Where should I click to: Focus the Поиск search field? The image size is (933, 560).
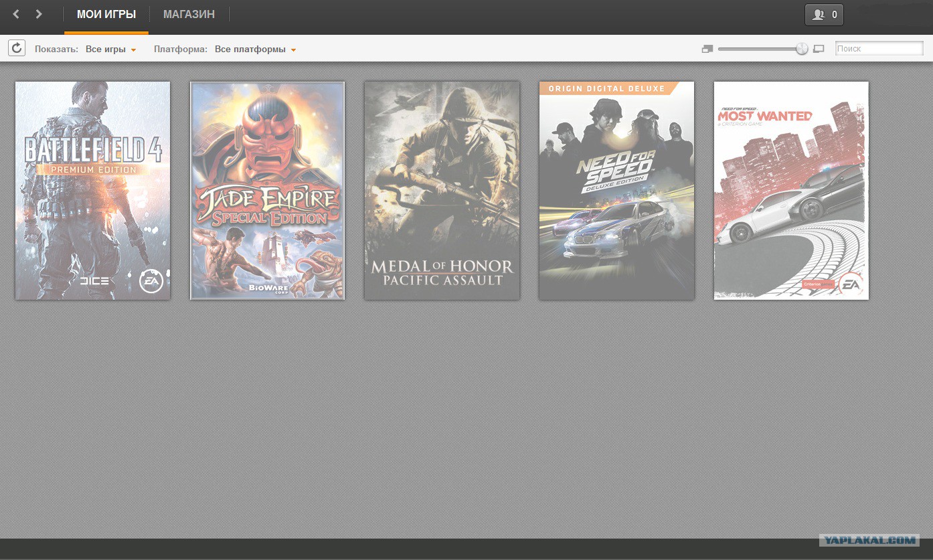[879, 49]
